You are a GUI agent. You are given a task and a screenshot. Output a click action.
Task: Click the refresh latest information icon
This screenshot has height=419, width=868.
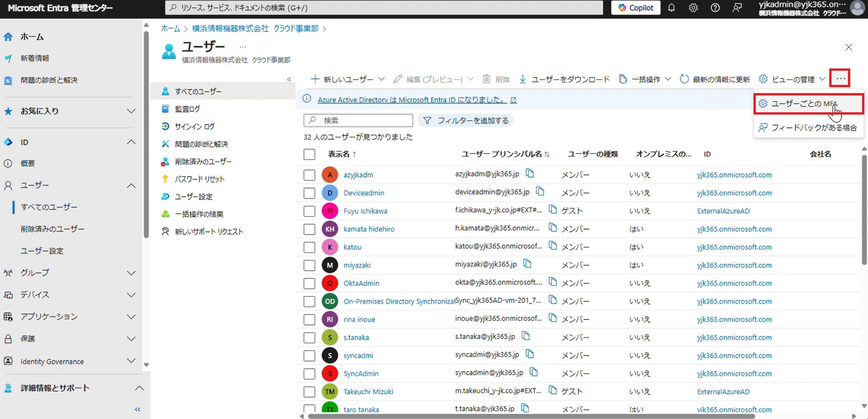pyautogui.click(x=684, y=79)
